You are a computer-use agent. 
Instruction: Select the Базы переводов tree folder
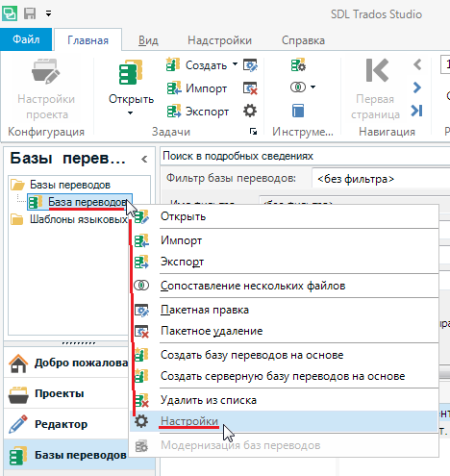point(70,185)
